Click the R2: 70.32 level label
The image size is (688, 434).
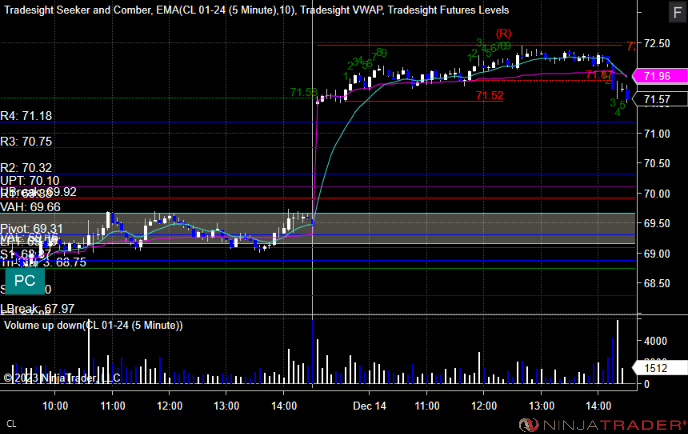26,168
